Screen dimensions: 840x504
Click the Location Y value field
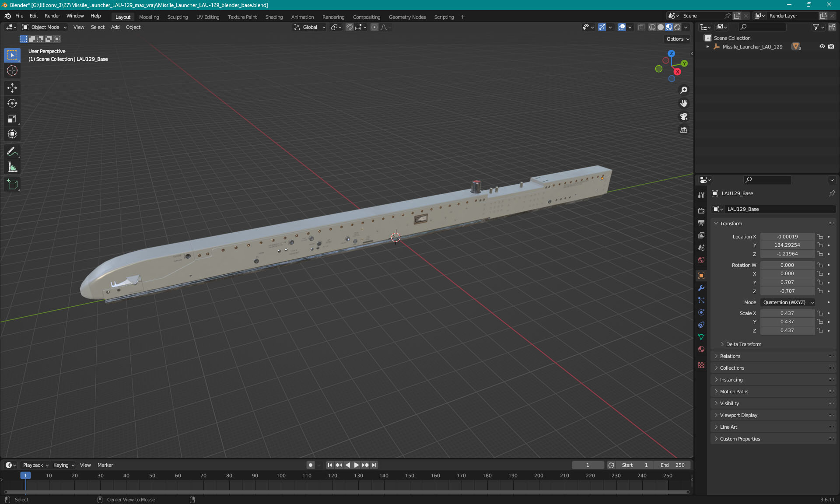[787, 245]
